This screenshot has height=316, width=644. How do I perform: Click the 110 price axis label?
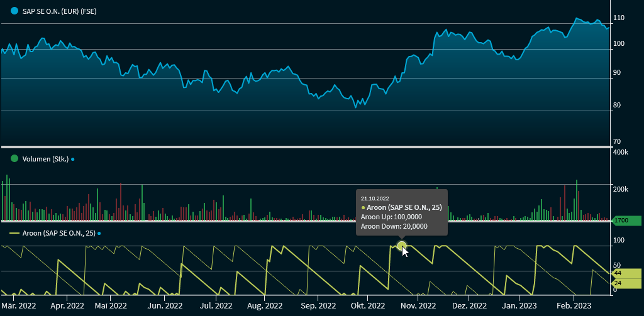pos(619,18)
